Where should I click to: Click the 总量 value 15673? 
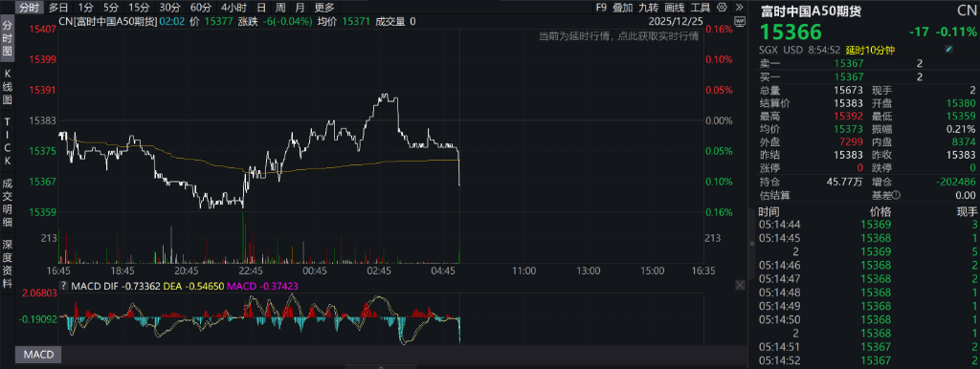click(850, 91)
